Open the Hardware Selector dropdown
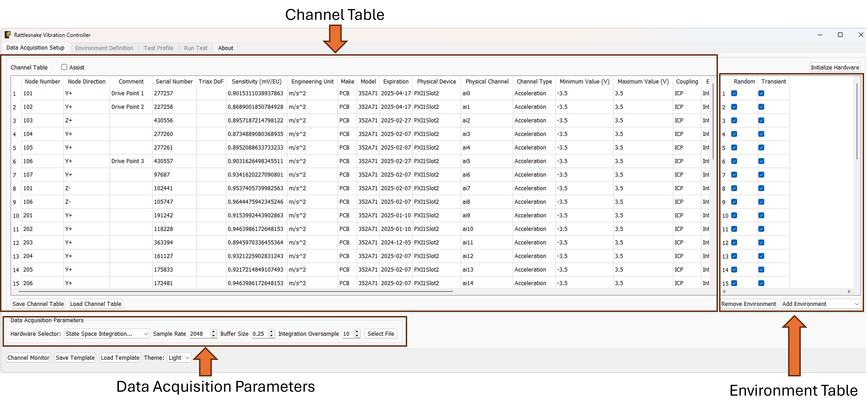 (x=107, y=334)
